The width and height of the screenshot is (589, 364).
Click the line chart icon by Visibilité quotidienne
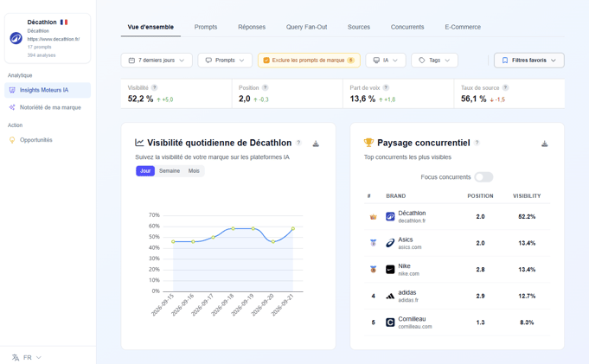[139, 143]
